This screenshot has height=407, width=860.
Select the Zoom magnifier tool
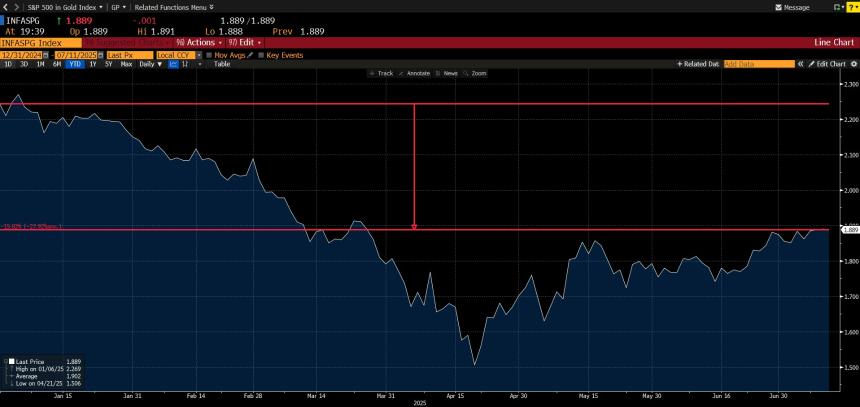(x=475, y=74)
